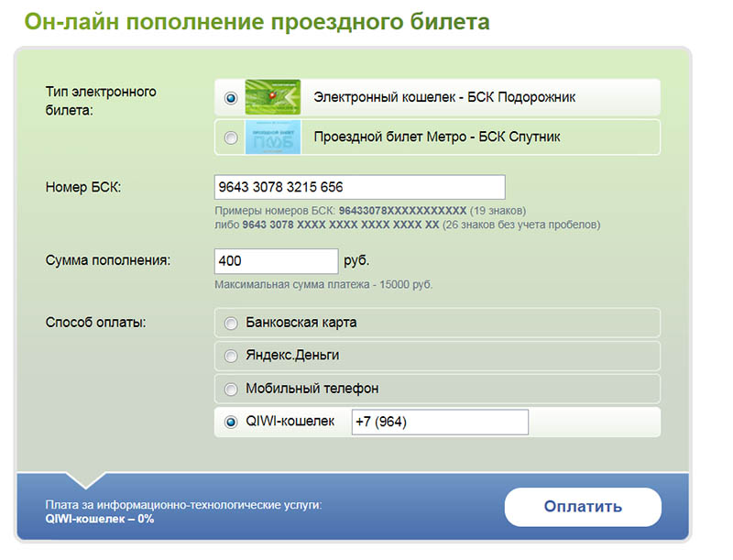Screen dimensions: 733x560
Task: Click the QIWI-кошелек – 0% fee text
Action: [100, 519]
